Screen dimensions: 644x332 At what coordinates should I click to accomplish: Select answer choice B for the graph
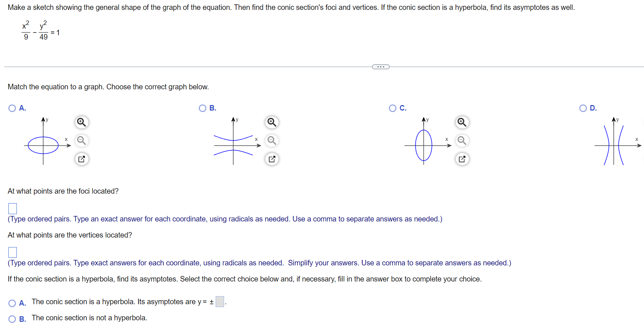point(202,108)
